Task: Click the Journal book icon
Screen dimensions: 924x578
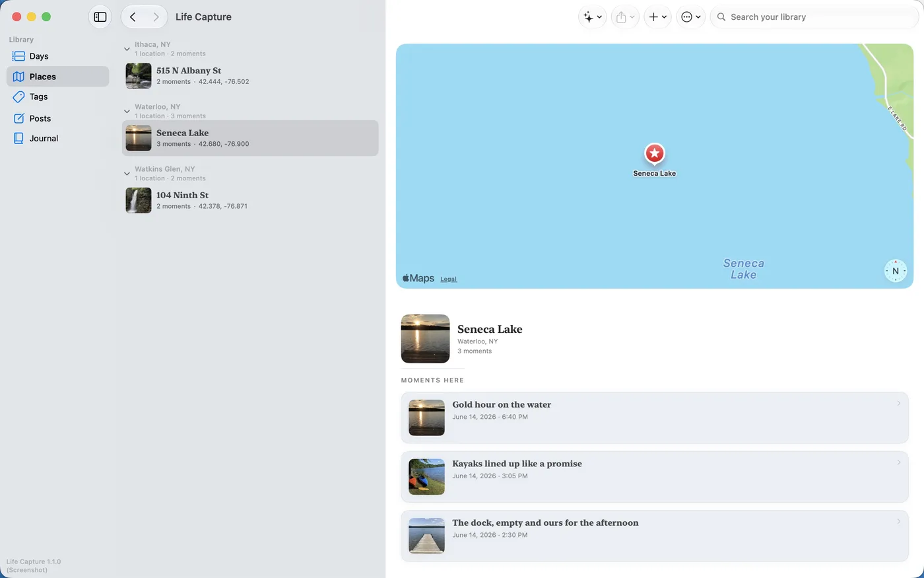Action: [18, 139]
